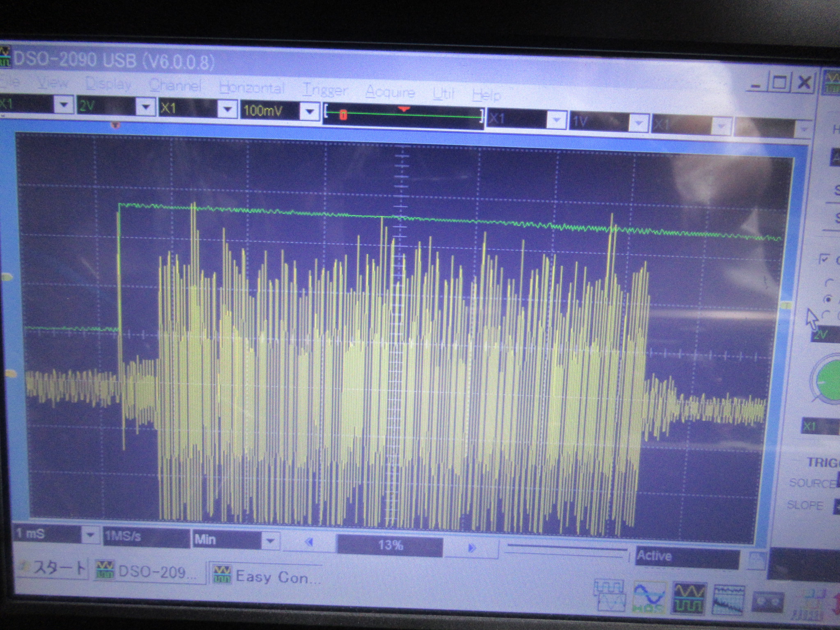Image resolution: width=840 pixels, height=630 pixels.
Task: Click the right arrow beside 13%
Action: point(472,548)
